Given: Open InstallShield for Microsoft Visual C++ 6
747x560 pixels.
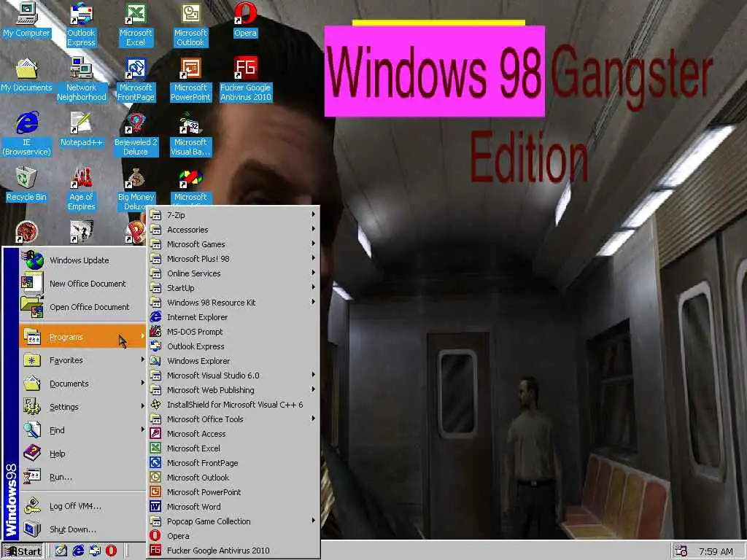Looking at the screenshot, I should coord(233,404).
